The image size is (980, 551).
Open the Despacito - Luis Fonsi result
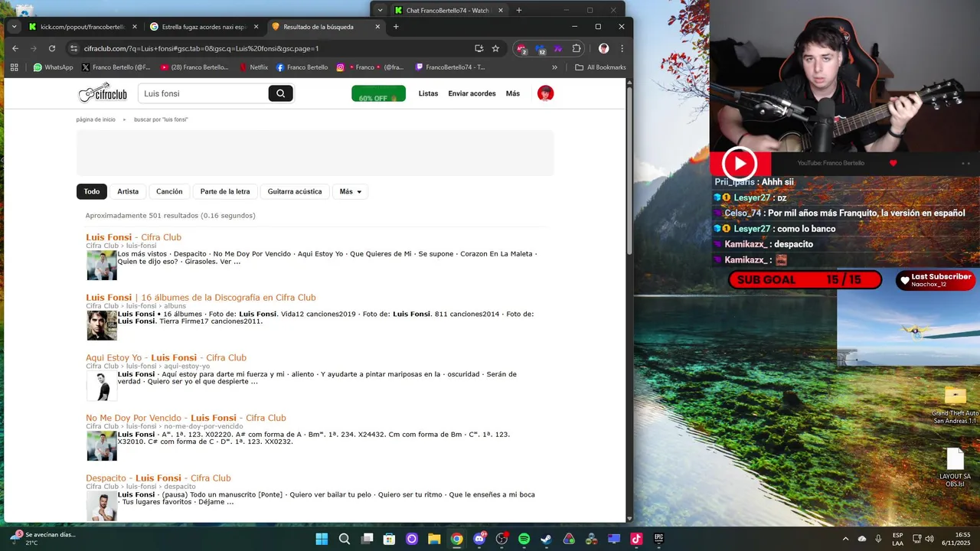pyautogui.click(x=158, y=478)
